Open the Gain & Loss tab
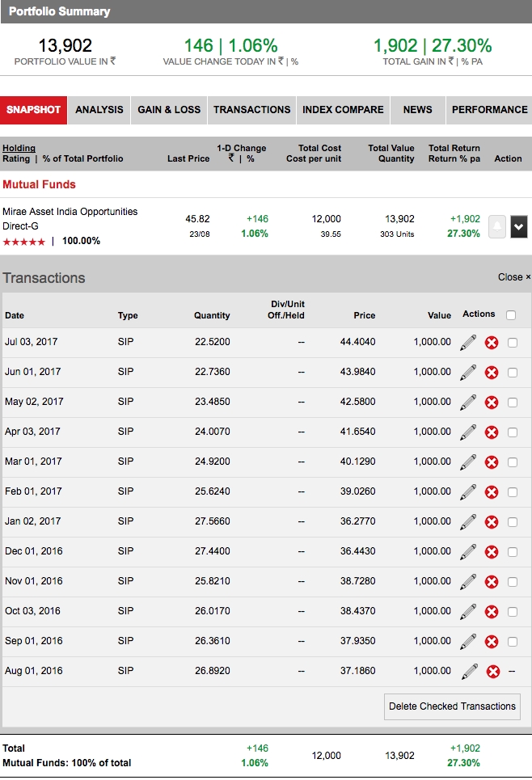 click(x=169, y=110)
